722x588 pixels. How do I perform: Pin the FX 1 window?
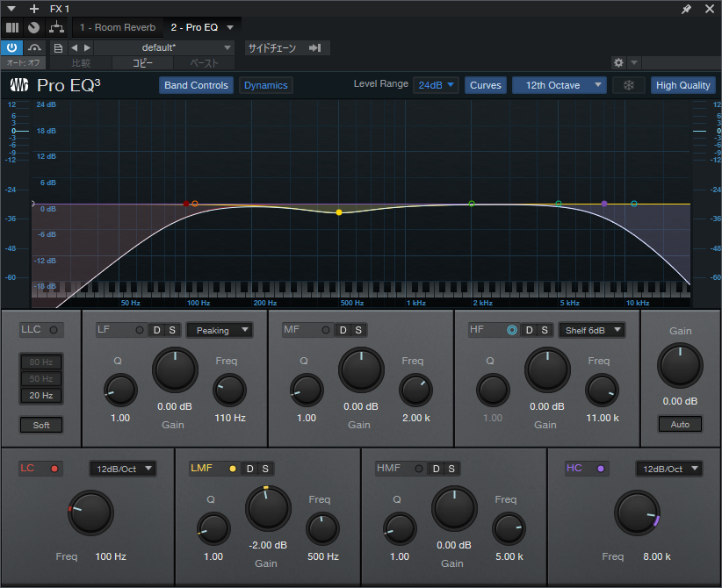coord(687,9)
